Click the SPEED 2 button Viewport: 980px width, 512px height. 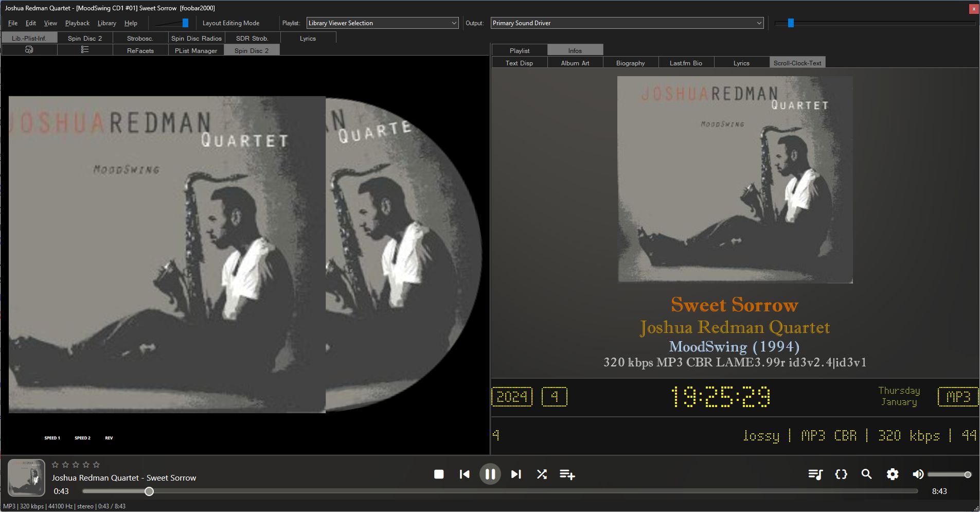pyautogui.click(x=82, y=438)
